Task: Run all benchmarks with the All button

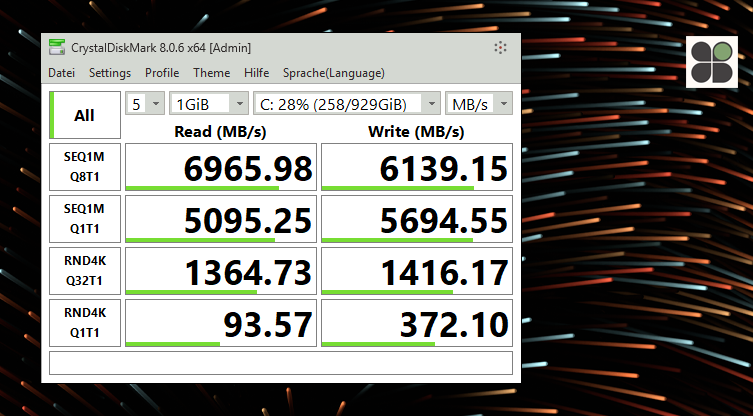Action: (85, 115)
